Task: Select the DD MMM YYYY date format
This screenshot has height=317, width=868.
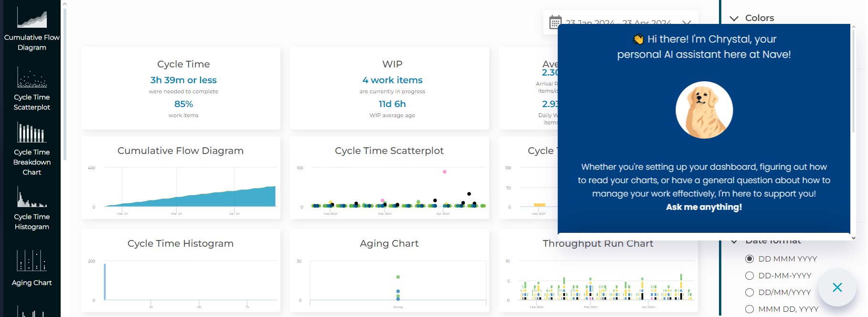Action: coord(750,259)
